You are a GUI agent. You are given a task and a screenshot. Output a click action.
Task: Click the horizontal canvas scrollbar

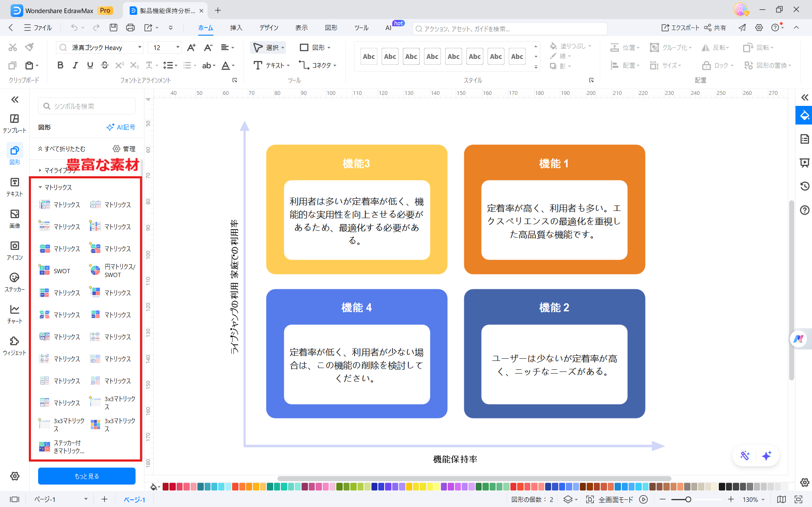click(474, 479)
